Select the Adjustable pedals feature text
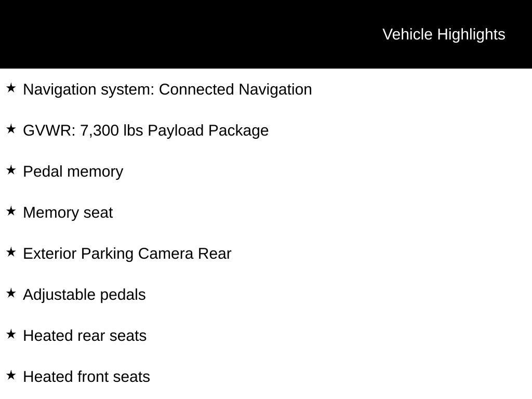This screenshot has width=532, height=399. click(x=85, y=295)
